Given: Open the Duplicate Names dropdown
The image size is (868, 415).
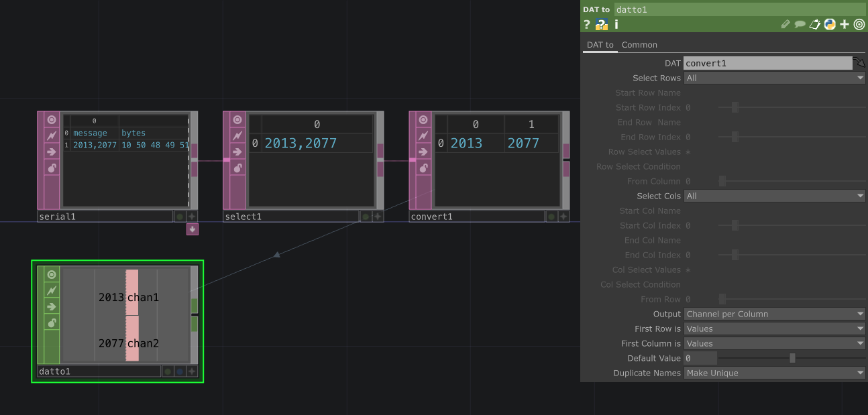Looking at the screenshot, I should (775, 373).
